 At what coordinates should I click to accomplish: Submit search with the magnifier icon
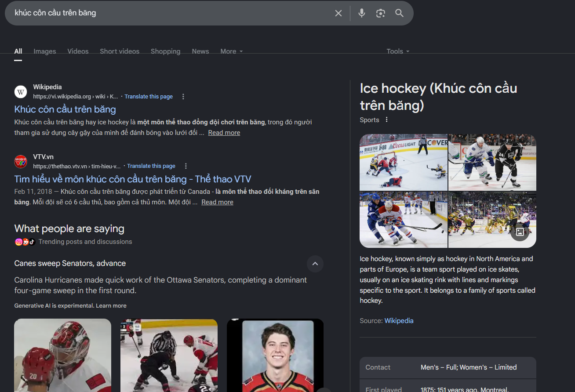click(x=399, y=13)
